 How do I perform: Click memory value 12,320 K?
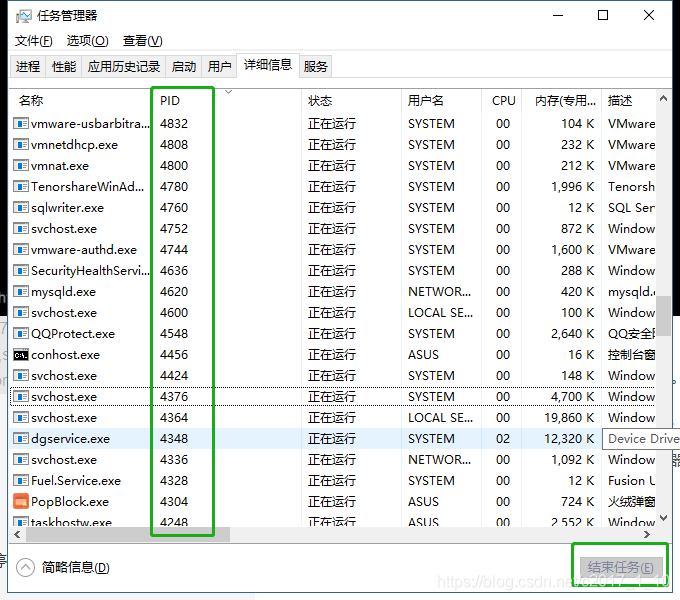[569, 438]
